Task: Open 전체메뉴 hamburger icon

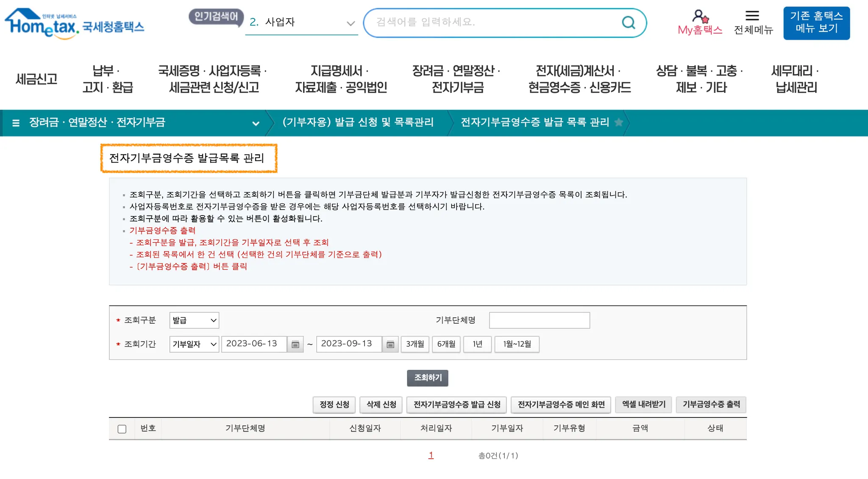Action: point(752,16)
